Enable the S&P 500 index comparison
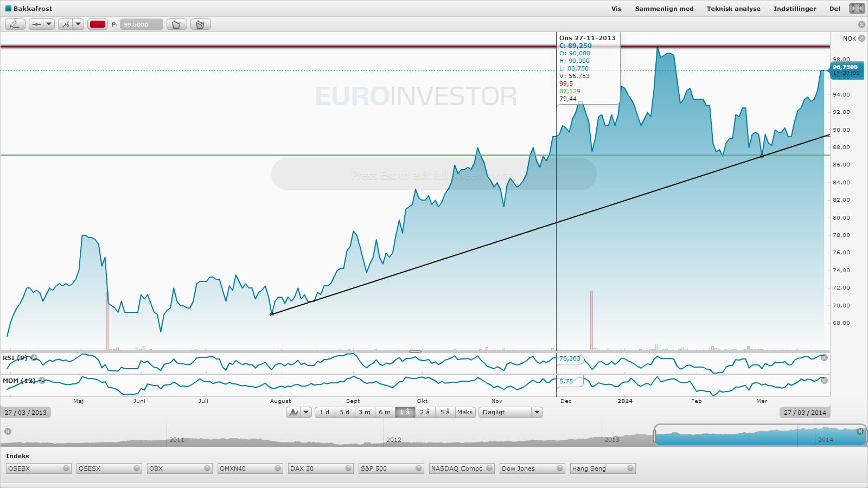The image size is (868, 488). click(x=391, y=468)
